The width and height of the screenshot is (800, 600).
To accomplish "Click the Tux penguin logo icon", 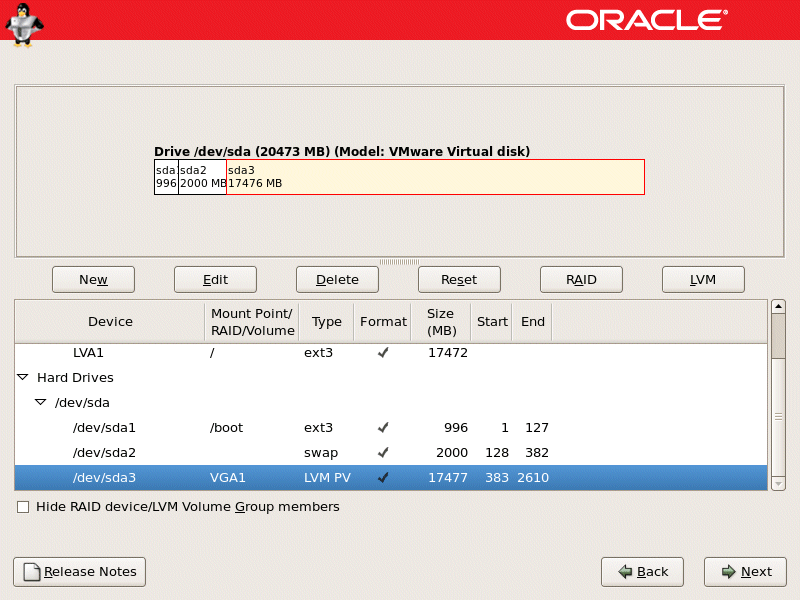I will 23,24.
